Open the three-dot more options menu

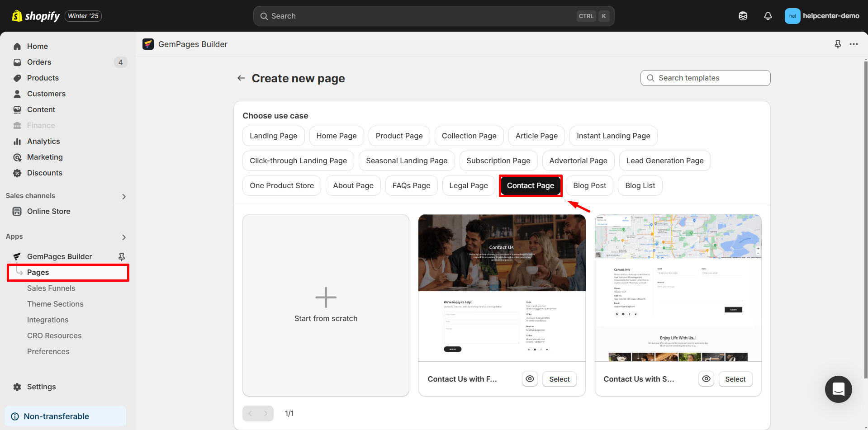854,44
